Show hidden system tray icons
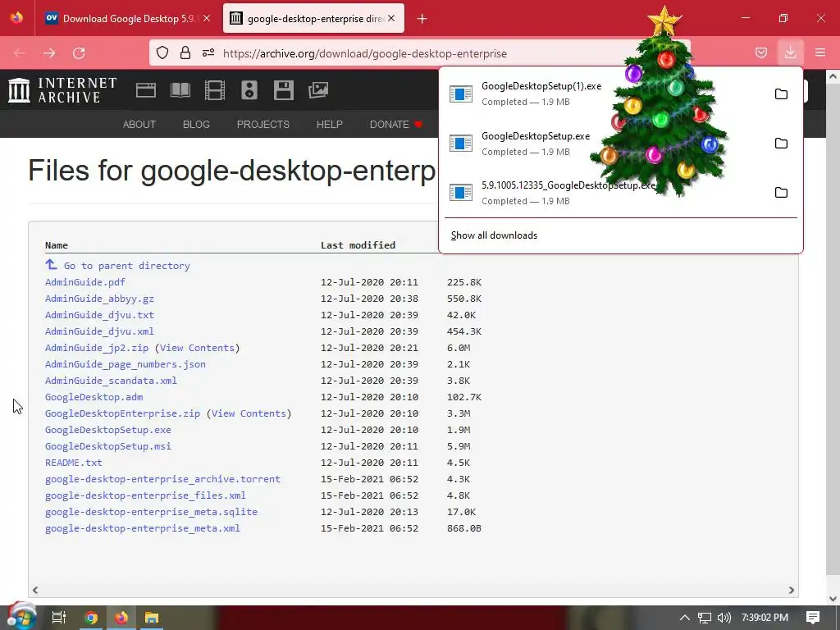Viewport: 840px width, 630px height. (x=684, y=618)
